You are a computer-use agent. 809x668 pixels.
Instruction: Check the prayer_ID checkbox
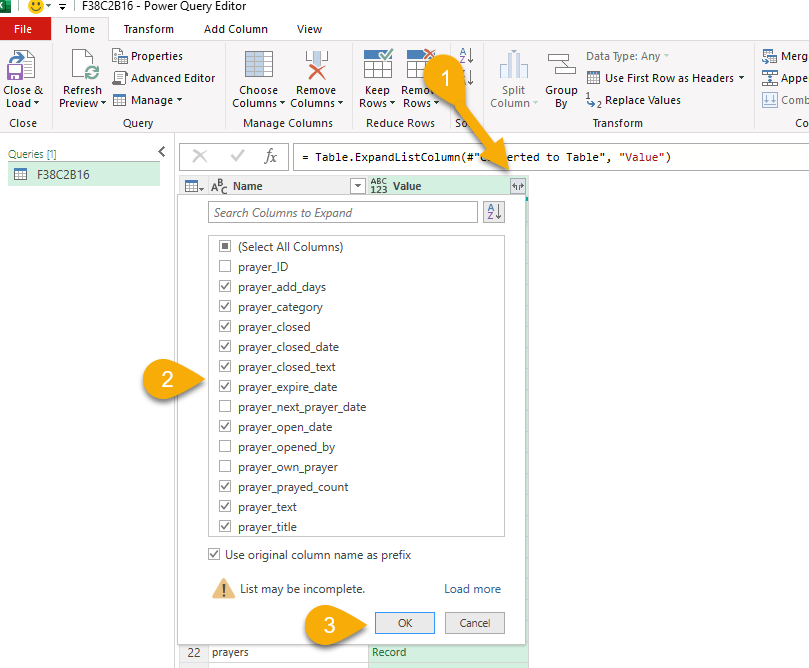click(x=225, y=267)
